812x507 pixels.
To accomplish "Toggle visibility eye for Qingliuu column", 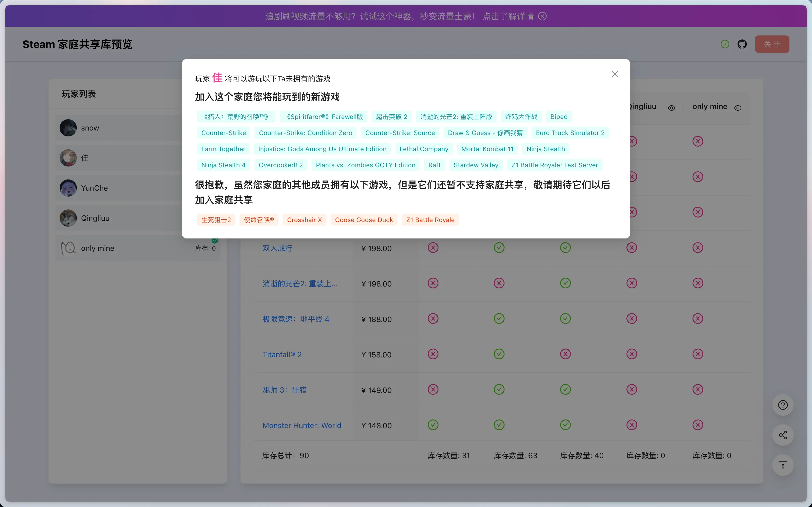I will tap(671, 108).
